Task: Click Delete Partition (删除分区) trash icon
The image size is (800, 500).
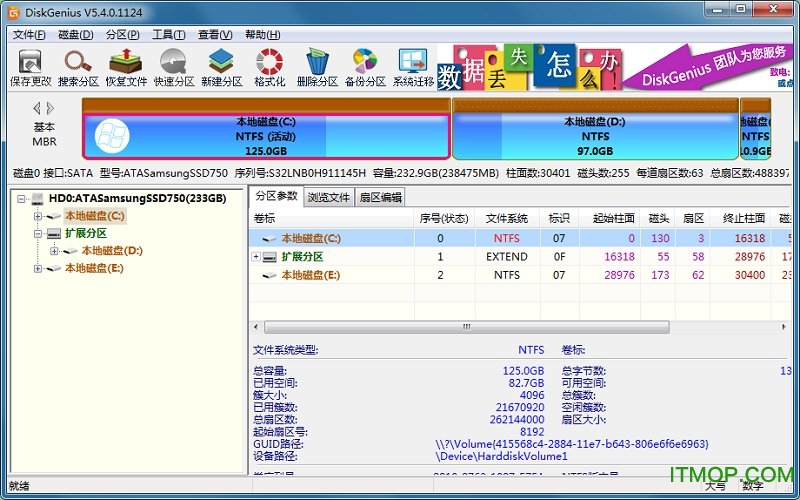Action: click(x=317, y=67)
